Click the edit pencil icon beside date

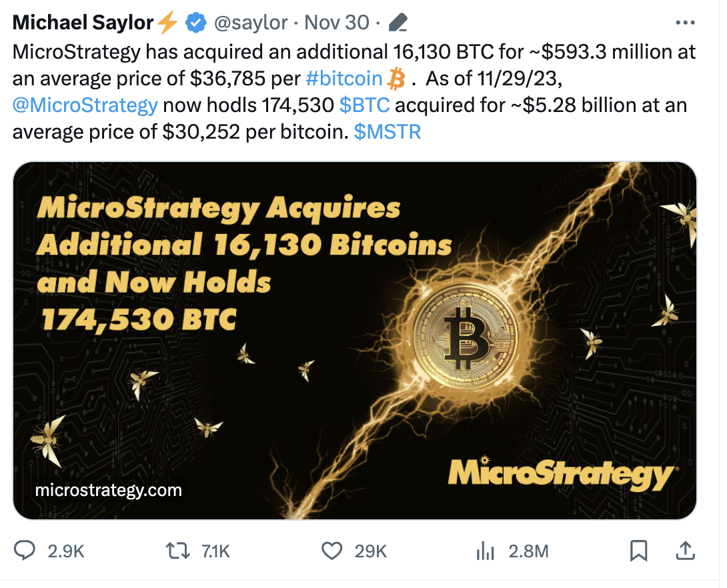point(398,23)
